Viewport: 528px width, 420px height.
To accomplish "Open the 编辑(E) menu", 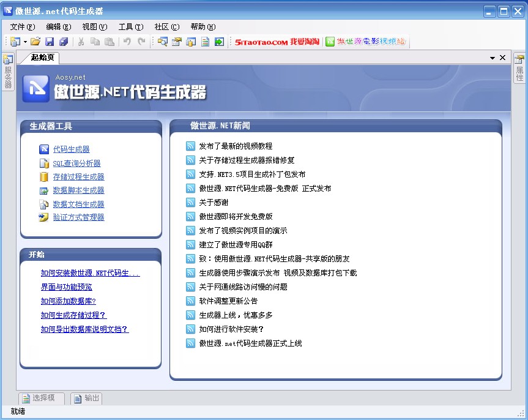I will pos(59,27).
